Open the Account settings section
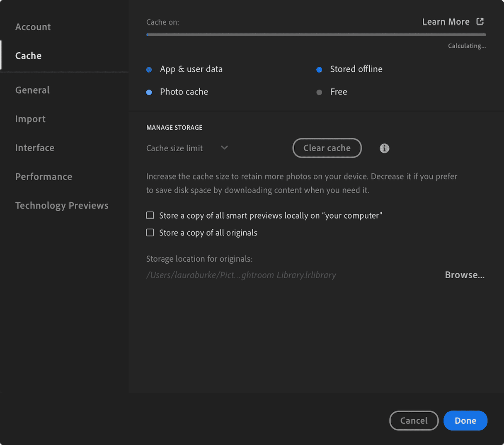Image resolution: width=504 pixels, height=445 pixels. click(33, 27)
